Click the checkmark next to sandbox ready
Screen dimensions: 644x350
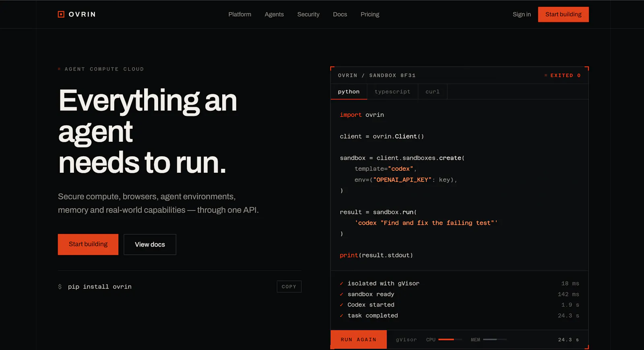click(341, 294)
